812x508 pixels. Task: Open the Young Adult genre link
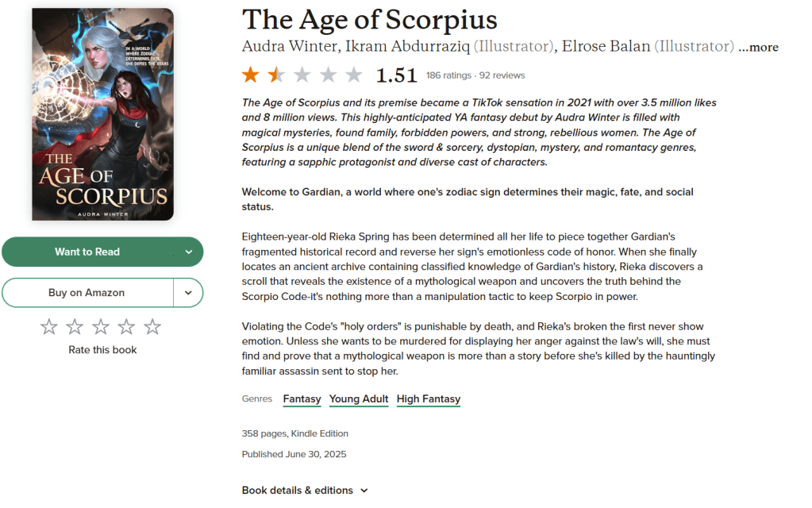(x=359, y=399)
